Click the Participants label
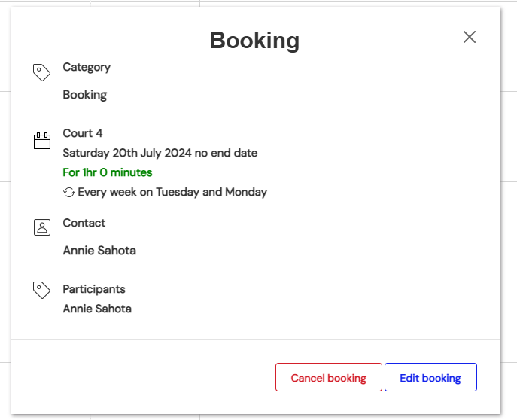This screenshot has height=420, width=517. [x=94, y=289]
